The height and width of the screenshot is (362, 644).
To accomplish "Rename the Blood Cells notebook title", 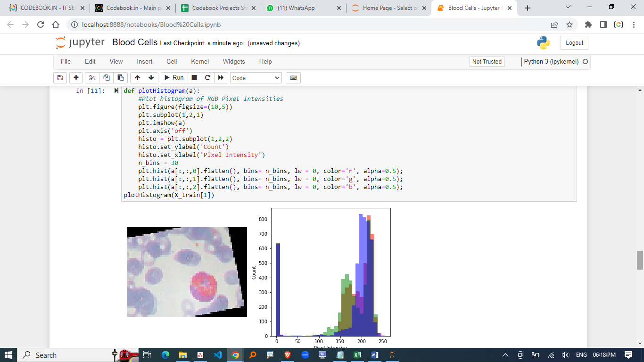I will click(x=135, y=42).
